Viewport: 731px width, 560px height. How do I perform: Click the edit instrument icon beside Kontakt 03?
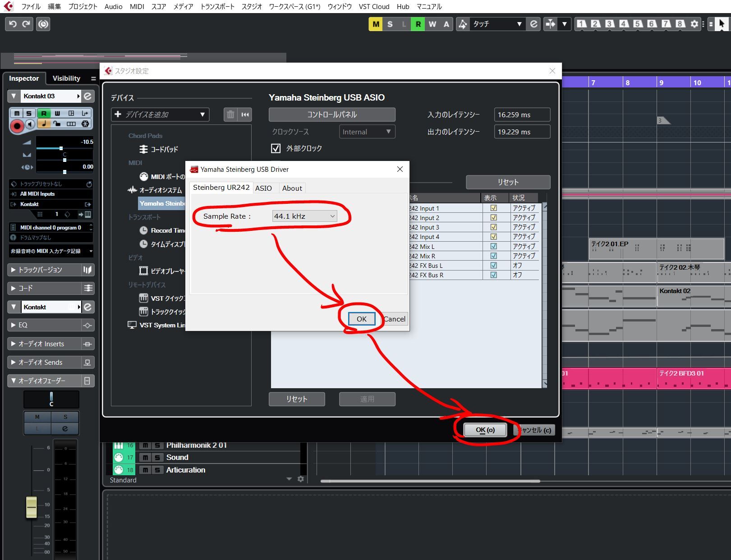click(88, 96)
